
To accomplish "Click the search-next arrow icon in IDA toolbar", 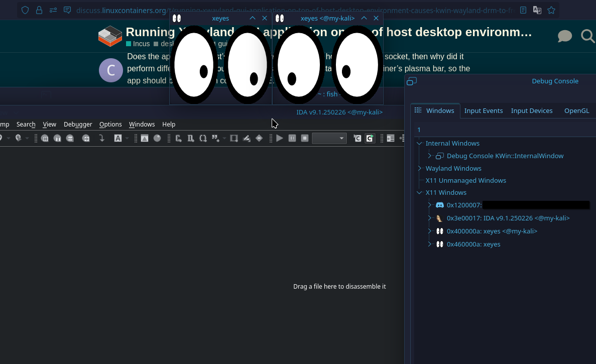I will (x=86, y=138).
